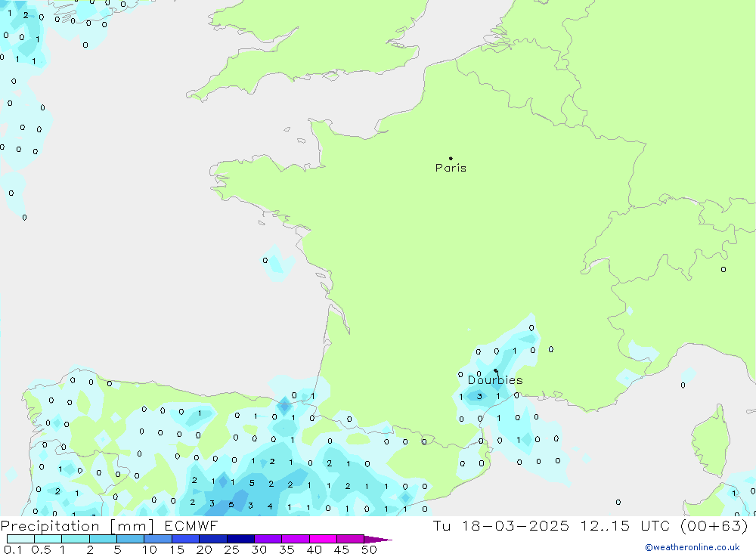Click the precipitation value 4 over Spain
Viewport: 756px width, 554px height.
pyautogui.click(x=270, y=506)
